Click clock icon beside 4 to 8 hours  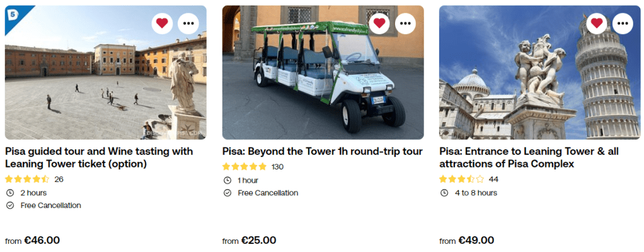[x=444, y=193]
